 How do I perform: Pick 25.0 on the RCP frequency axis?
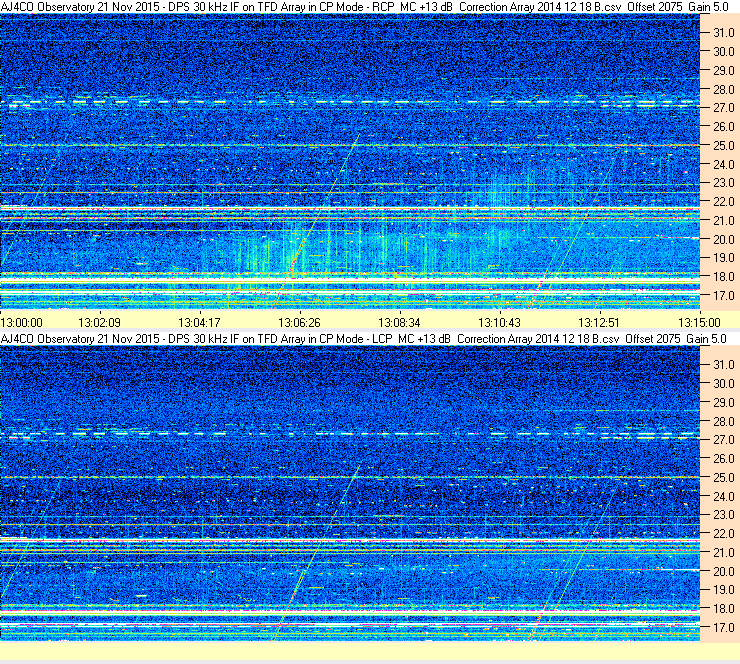[724, 145]
